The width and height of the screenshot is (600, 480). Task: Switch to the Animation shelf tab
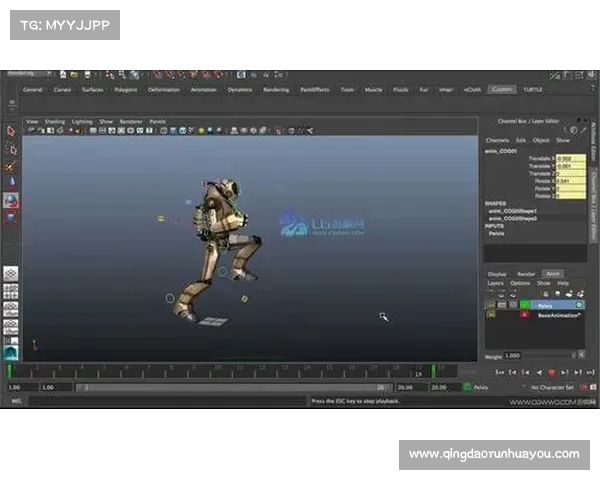[204, 90]
